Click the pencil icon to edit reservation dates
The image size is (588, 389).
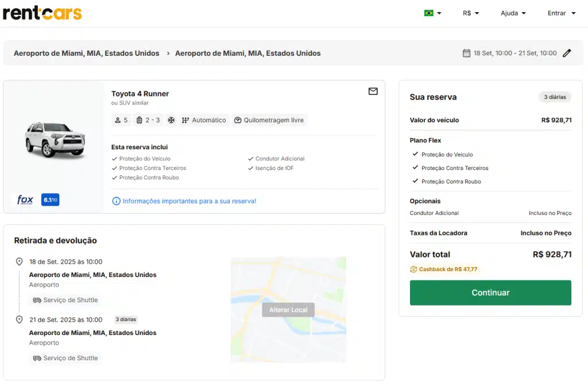[x=567, y=53]
